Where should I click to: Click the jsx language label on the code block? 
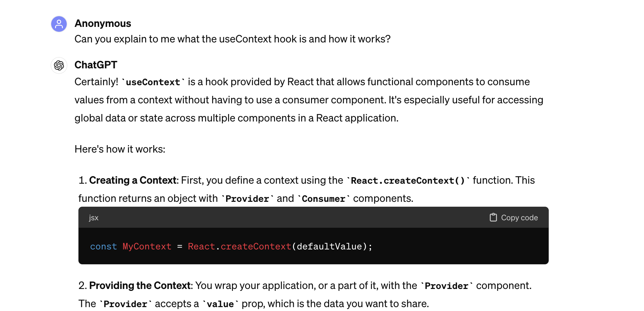coord(93,217)
